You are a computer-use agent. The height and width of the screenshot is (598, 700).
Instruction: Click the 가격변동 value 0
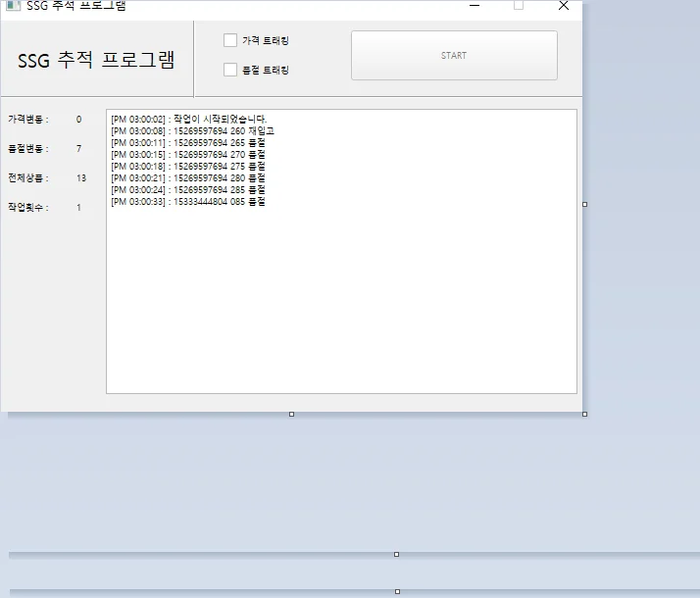79,120
